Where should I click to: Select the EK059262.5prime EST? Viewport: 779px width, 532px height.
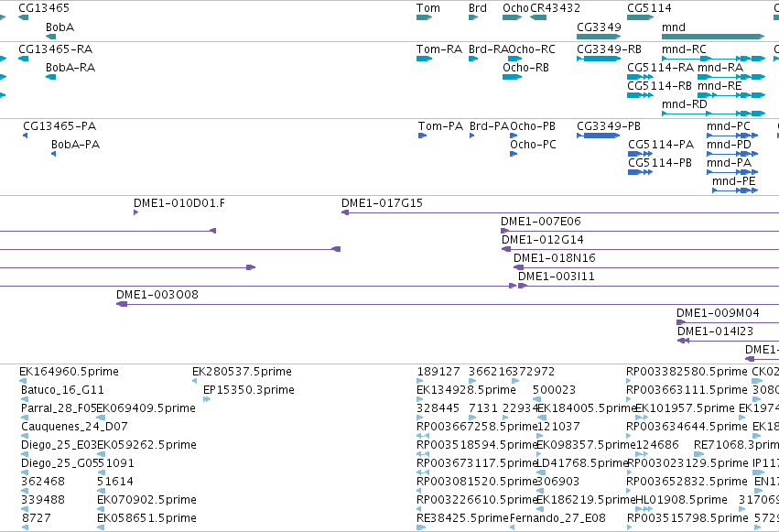pos(101,454)
